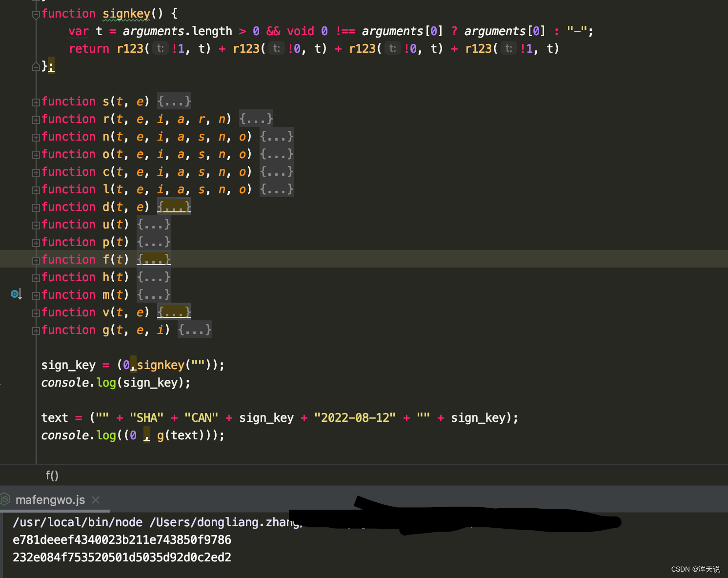Expand folded function g(t, e, i)

36,330
